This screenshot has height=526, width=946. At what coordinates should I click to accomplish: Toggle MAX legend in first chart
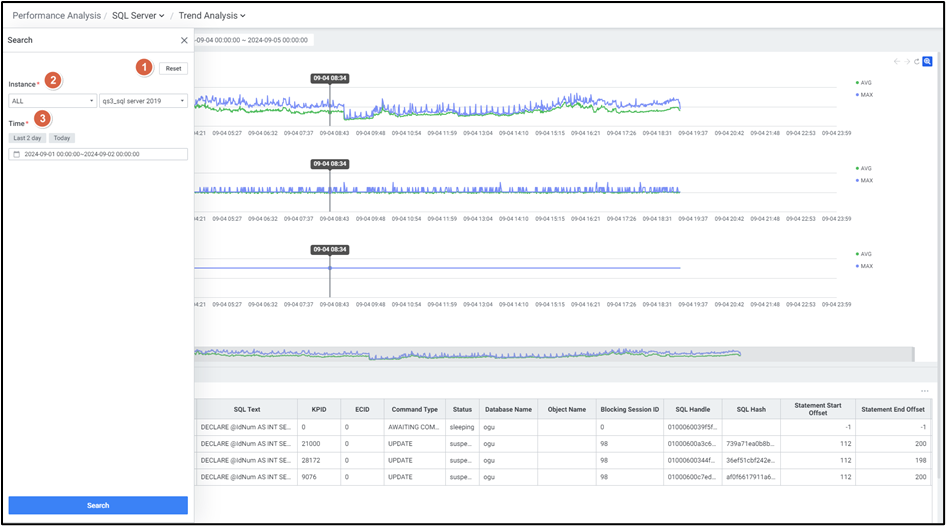(x=864, y=94)
